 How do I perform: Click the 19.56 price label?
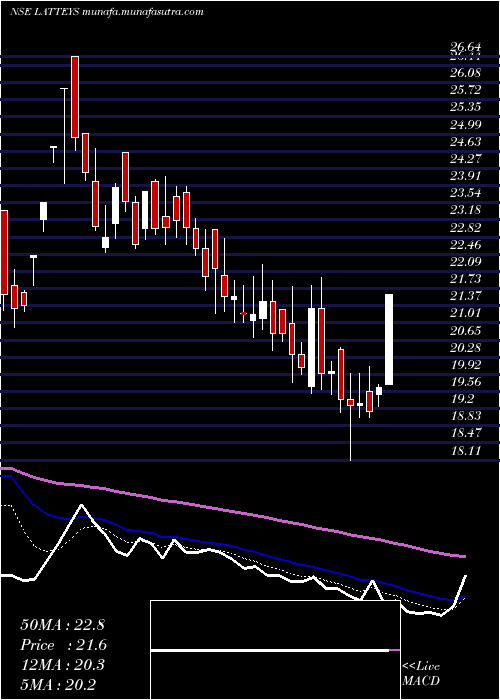click(465, 382)
